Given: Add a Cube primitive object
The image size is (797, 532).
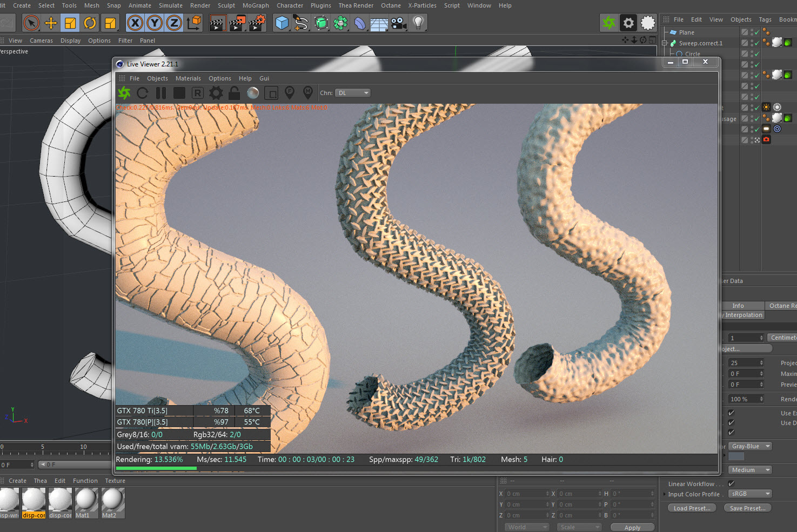Looking at the screenshot, I should (282, 23).
